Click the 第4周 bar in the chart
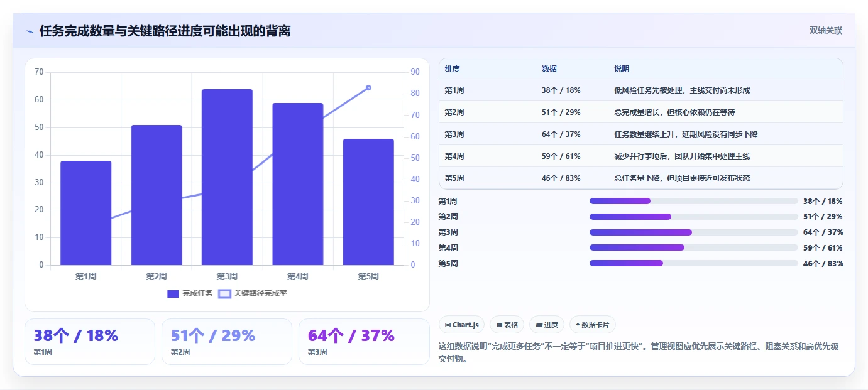 coord(298,184)
